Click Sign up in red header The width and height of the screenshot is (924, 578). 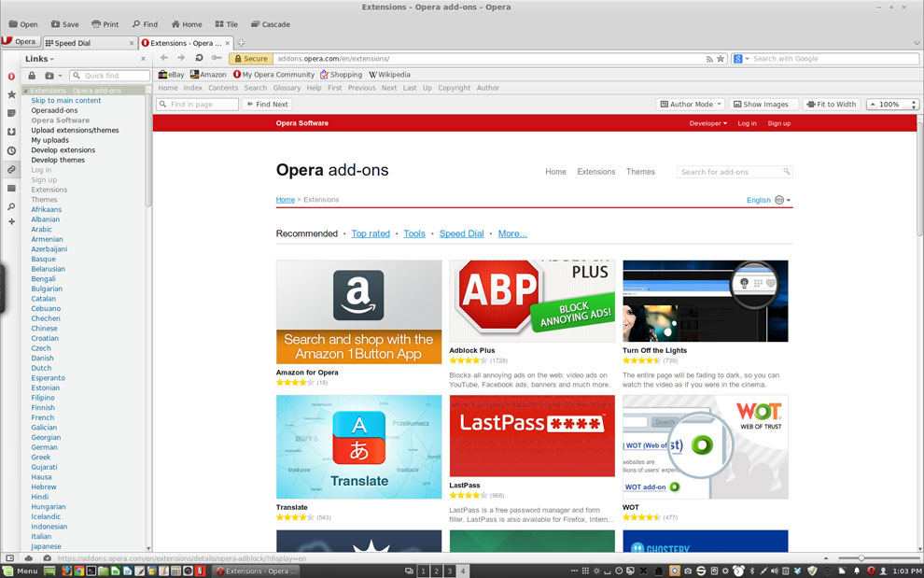click(x=779, y=123)
